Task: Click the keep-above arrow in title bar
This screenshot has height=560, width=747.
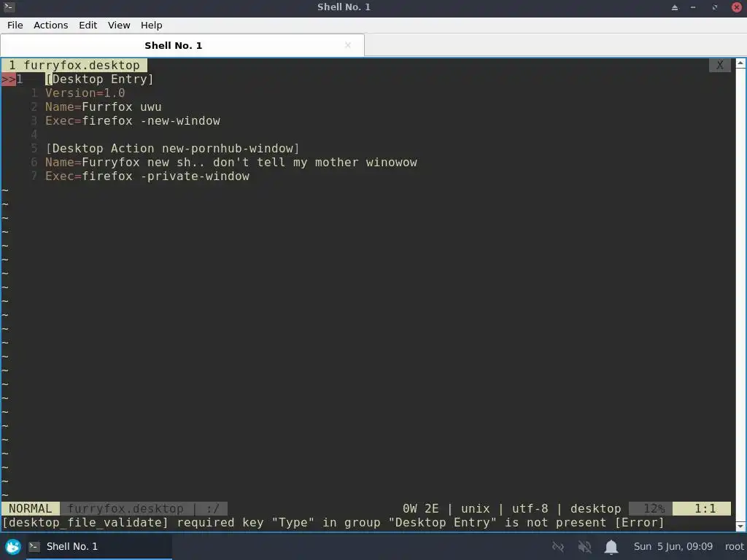Action: pos(675,7)
